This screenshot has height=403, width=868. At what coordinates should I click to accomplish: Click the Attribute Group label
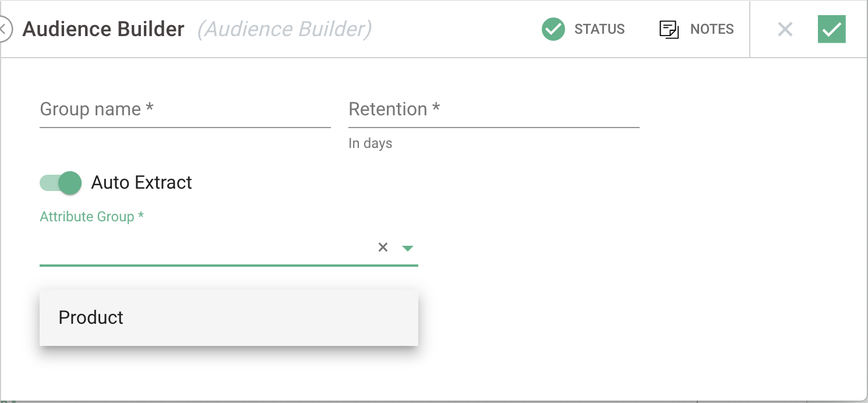tap(91, 216)
